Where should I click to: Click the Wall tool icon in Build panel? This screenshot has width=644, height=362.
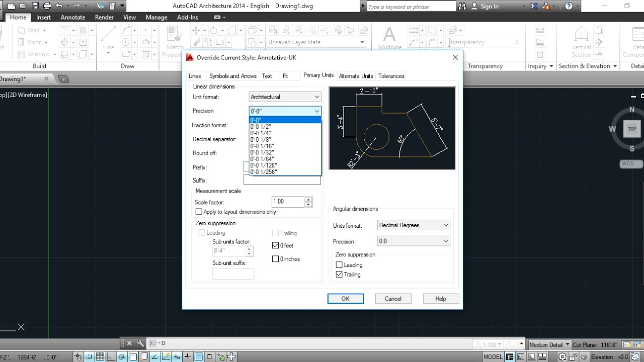click(x=22, y=30)
